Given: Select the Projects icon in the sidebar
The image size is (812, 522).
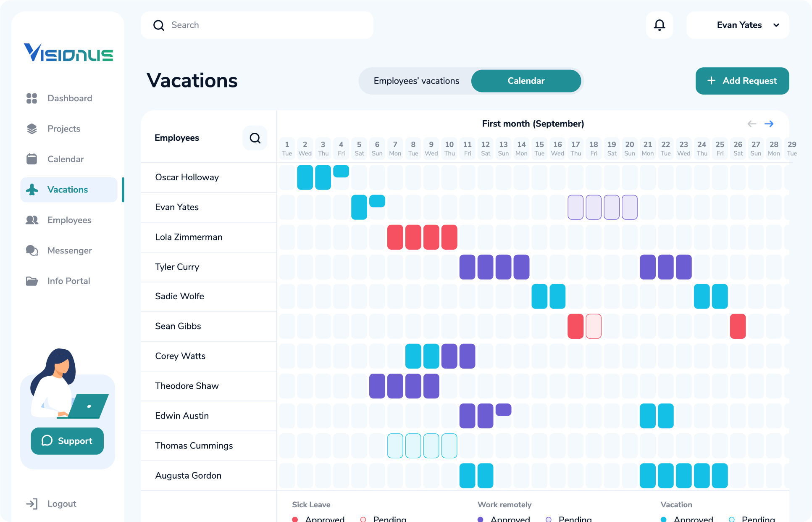Looking at the screenshot, I should pyautogui.click(x=32, y=129).
